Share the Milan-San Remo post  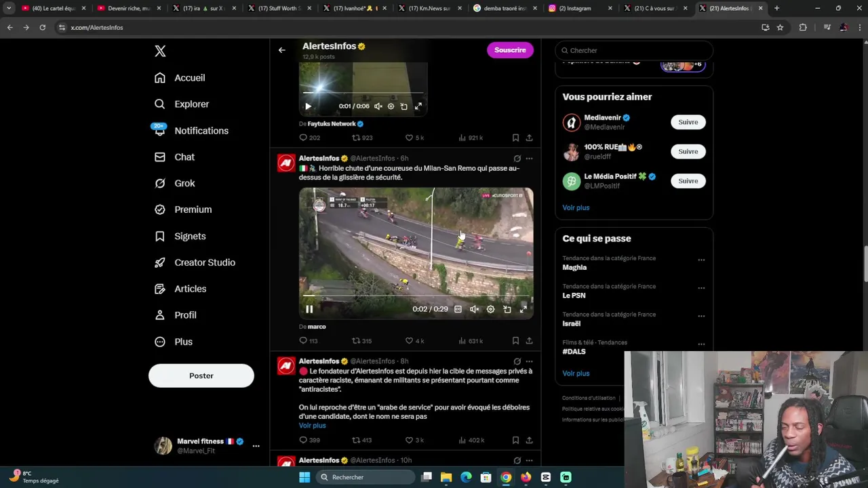tap(529, 341)
